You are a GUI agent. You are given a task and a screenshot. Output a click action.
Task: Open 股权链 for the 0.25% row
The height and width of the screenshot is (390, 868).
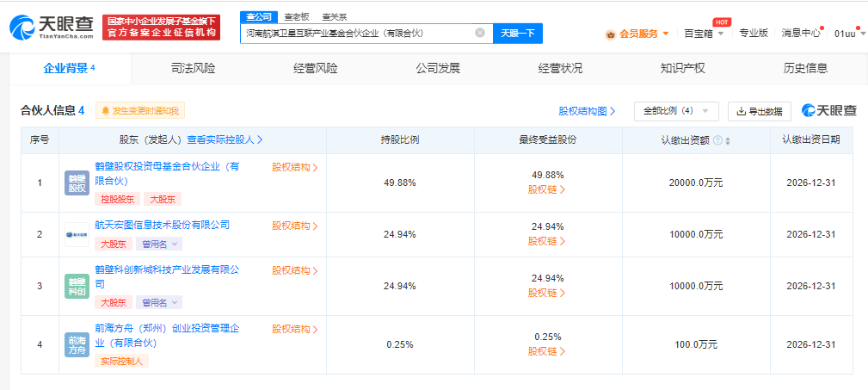pyautogui.click(x=547, y=351)
